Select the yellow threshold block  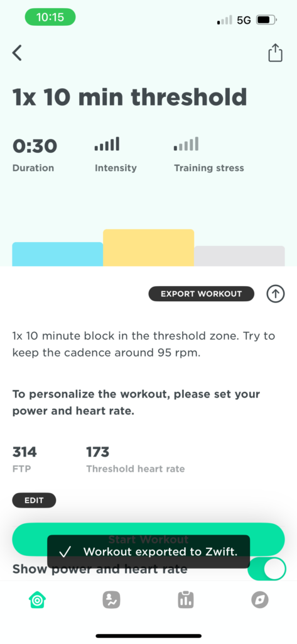point(148,248)
